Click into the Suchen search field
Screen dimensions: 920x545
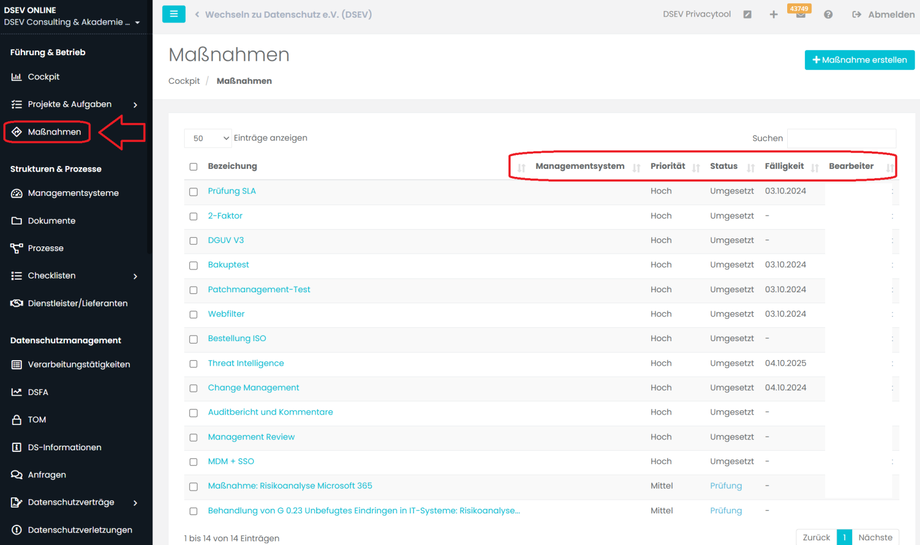[x=841, y=138]
